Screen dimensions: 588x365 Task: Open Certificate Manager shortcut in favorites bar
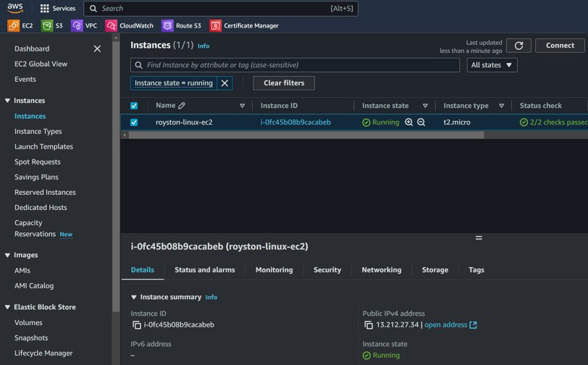coord(244,25)
